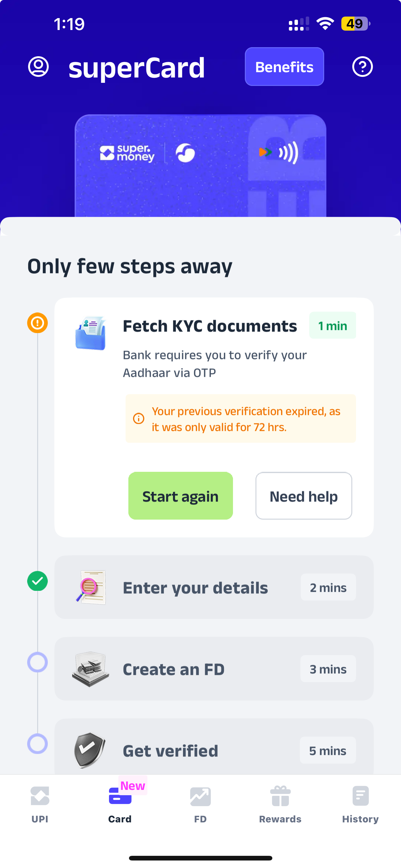Viewport: 401px width, 868px height.
Task: Select the Create an FD step circle
Action: tap(37, 662)
